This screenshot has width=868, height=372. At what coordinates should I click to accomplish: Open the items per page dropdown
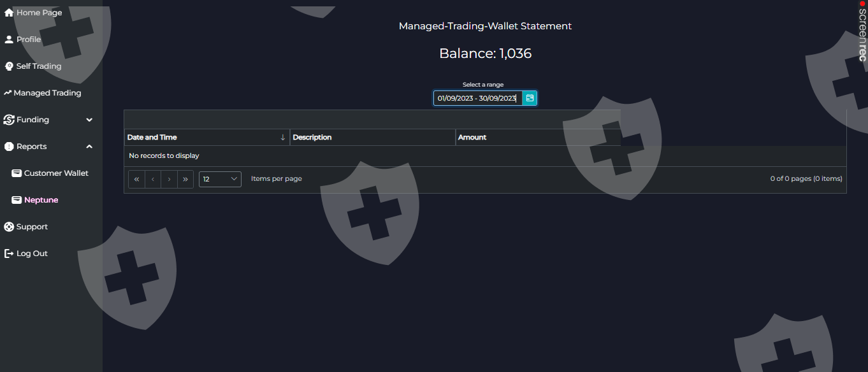tap(220, 179)
